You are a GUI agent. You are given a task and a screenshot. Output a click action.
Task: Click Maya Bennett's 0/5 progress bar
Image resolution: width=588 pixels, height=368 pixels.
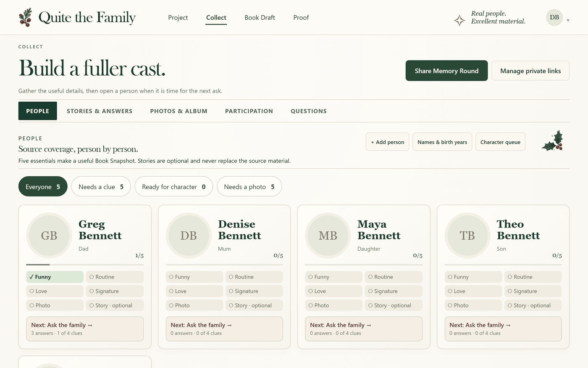coord(364,265)
